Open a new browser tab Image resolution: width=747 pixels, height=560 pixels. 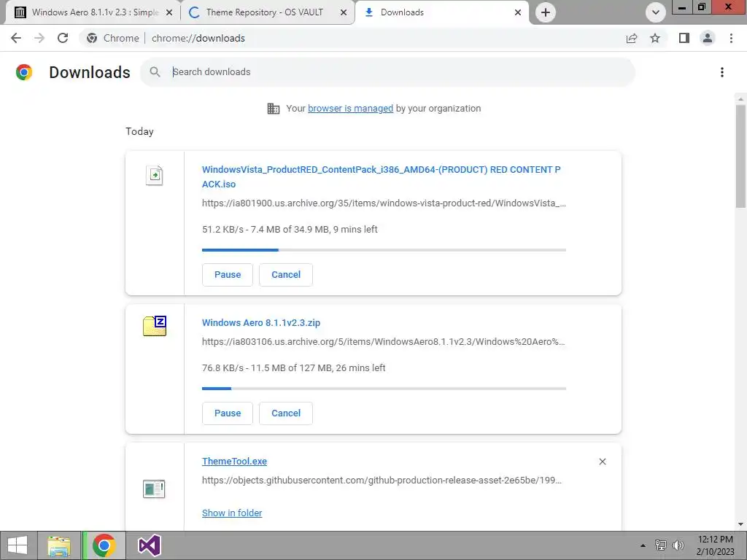546,12
